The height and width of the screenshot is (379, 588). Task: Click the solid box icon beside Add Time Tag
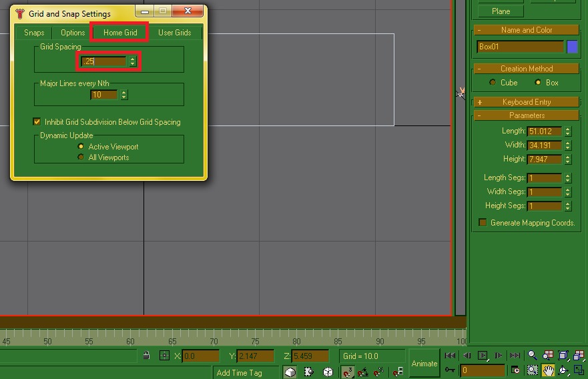tap(290, 372)
